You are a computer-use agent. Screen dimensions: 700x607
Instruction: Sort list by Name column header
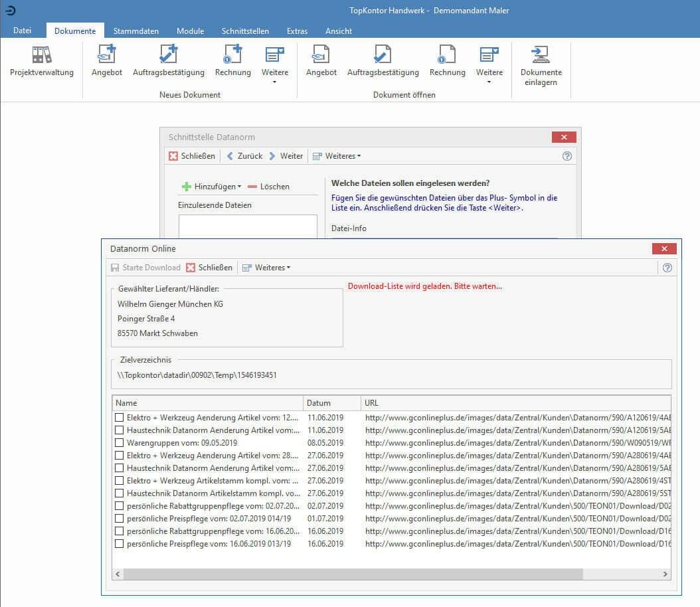pyautogui.click(x=208, y=402)
